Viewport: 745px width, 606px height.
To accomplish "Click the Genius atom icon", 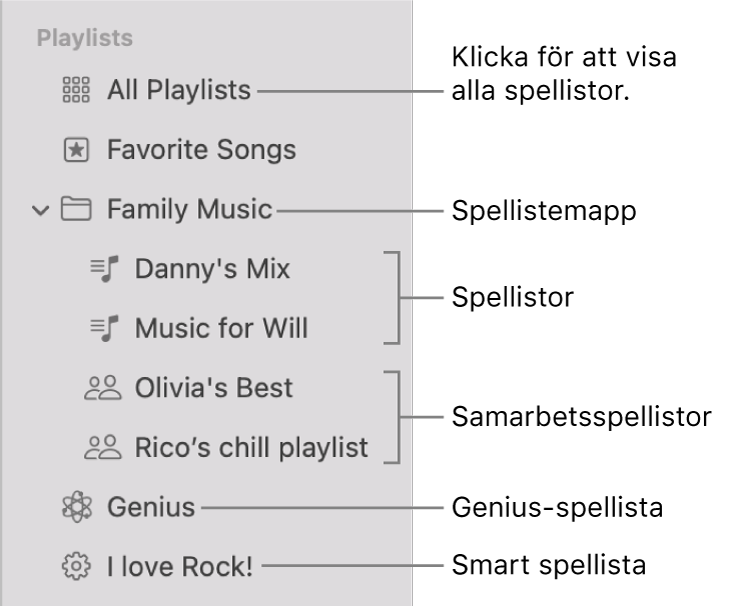I will click(76, 508).
